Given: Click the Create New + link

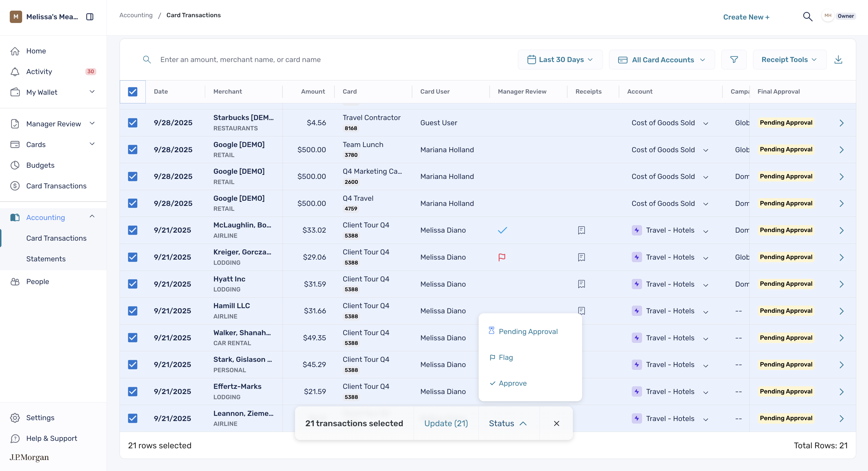Looking at the screenshot, I should coord(746,17).
